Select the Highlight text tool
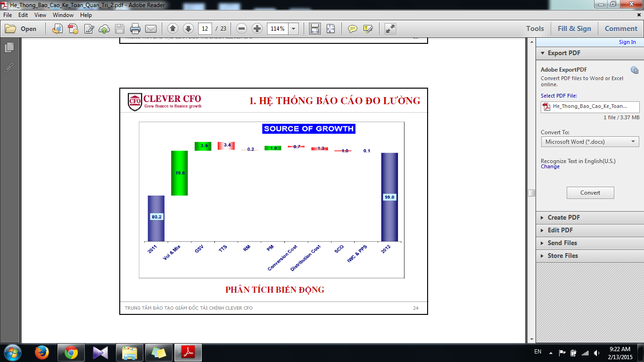This screenshot has height=362, width=644. click(368, 29)
